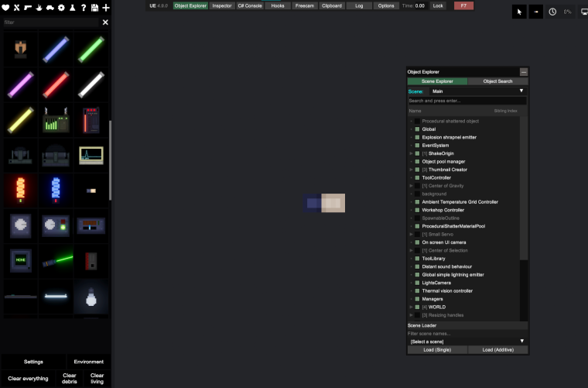Spawn the red glow stick item

click(x=56, y=85)
